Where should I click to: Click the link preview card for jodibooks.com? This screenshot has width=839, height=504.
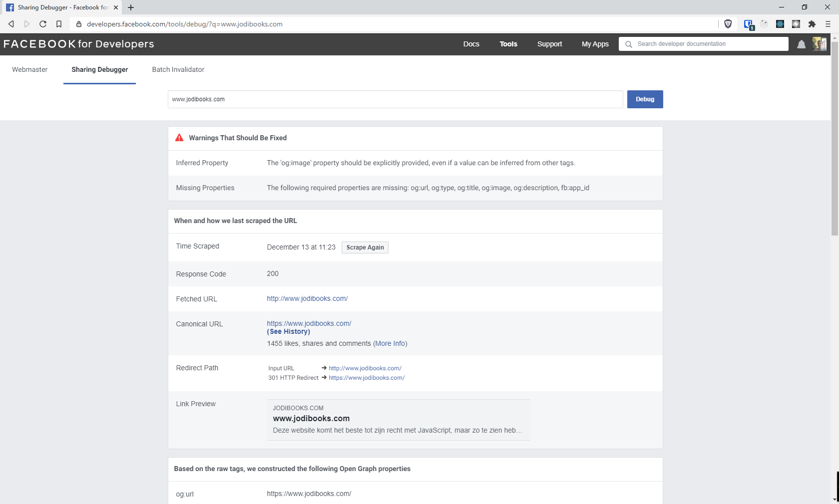(x=399, y=420)
